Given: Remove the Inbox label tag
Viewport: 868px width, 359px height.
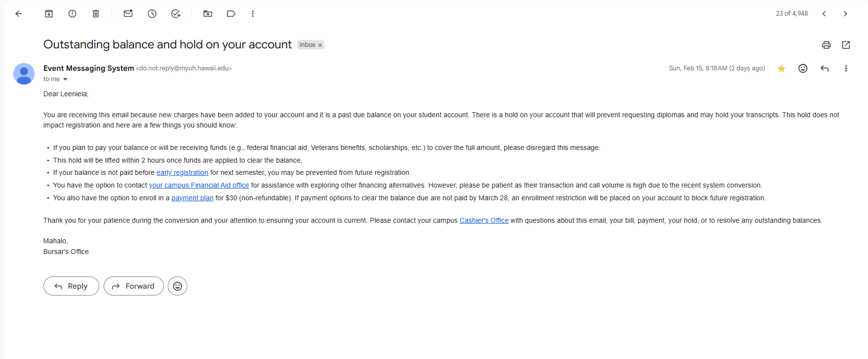Looking at the screenshot, I should 320,45.
